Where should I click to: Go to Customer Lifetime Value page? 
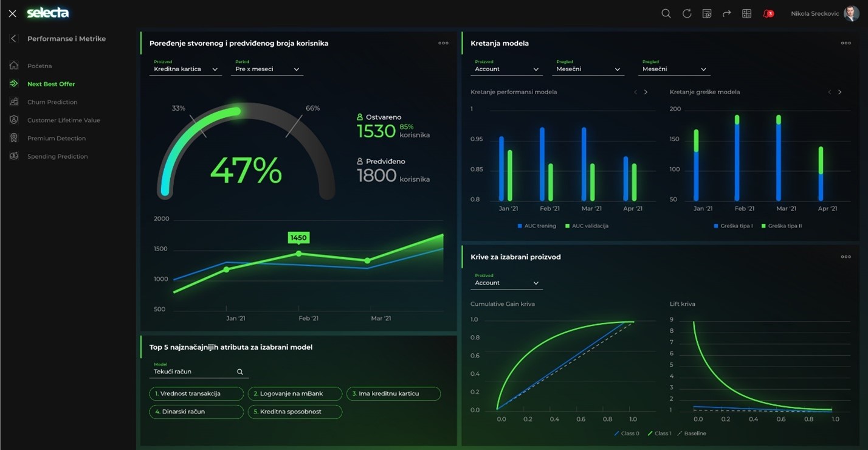(x=63, y=120)
